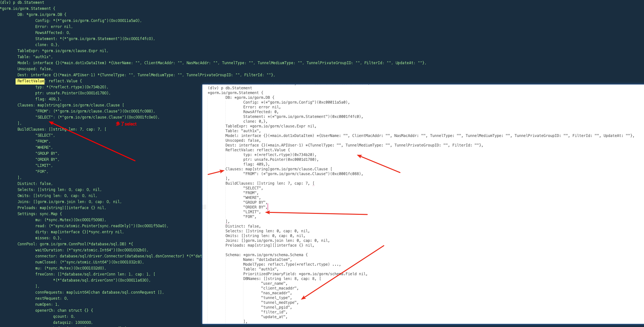Click the "update_at" DBNames entry
644x327 pixels.
[x=274, y=317]
